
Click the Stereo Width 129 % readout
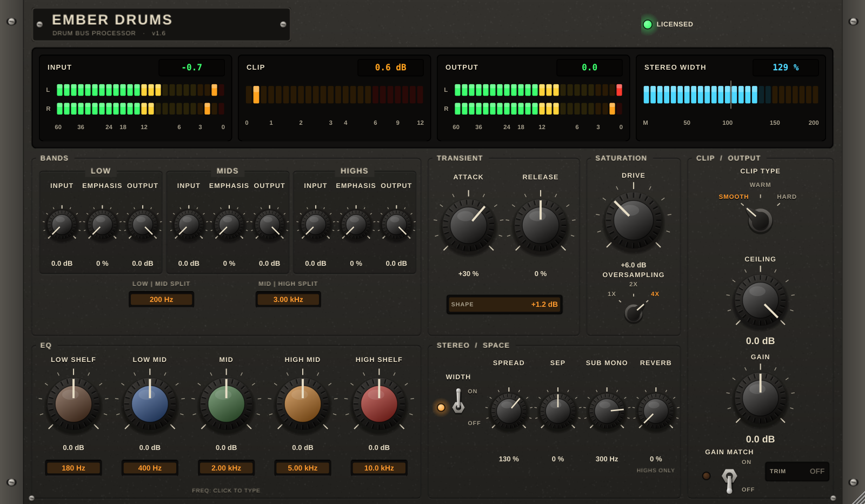pos(786,68)
